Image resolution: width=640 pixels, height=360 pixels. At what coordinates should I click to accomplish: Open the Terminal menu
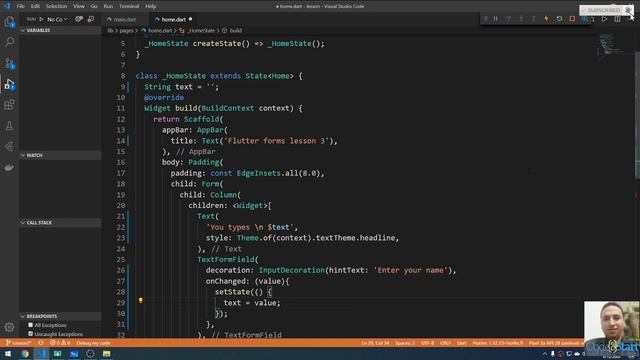click(129, 6)
